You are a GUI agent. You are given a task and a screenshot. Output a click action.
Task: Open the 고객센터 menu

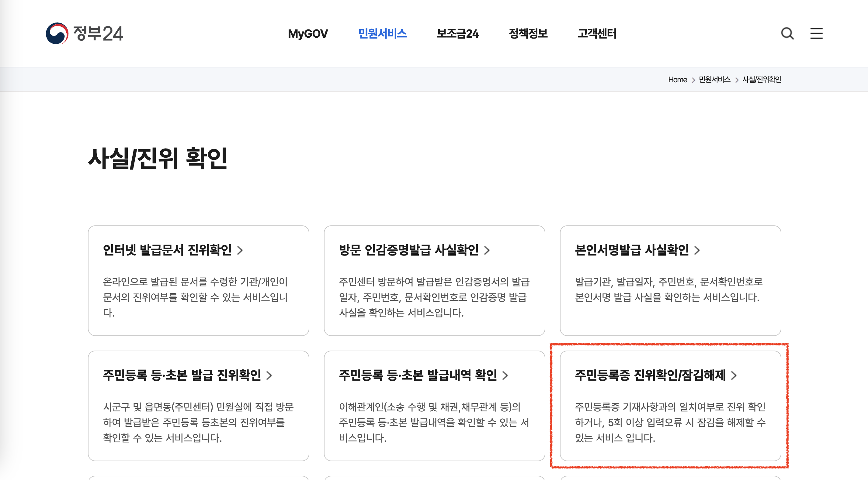(597, 33)
